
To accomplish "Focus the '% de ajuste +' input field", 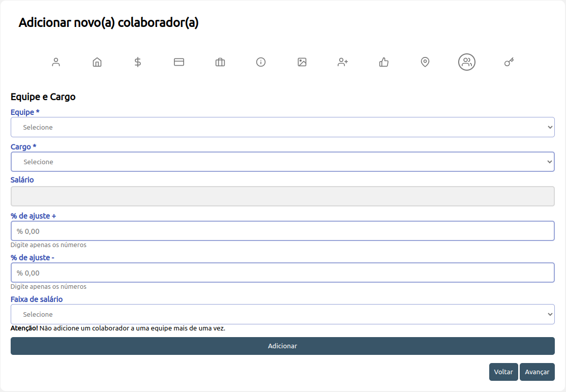I will click(x=282, y=231).
